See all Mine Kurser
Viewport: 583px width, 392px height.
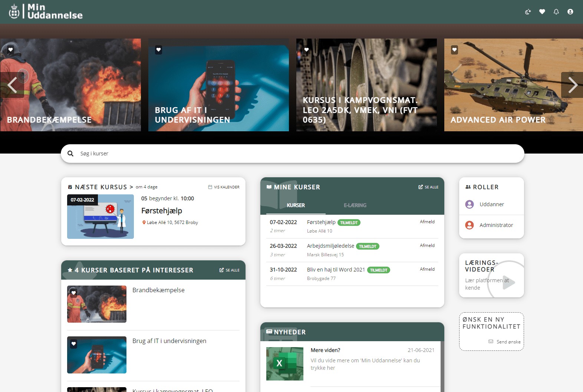pos(428,187)
